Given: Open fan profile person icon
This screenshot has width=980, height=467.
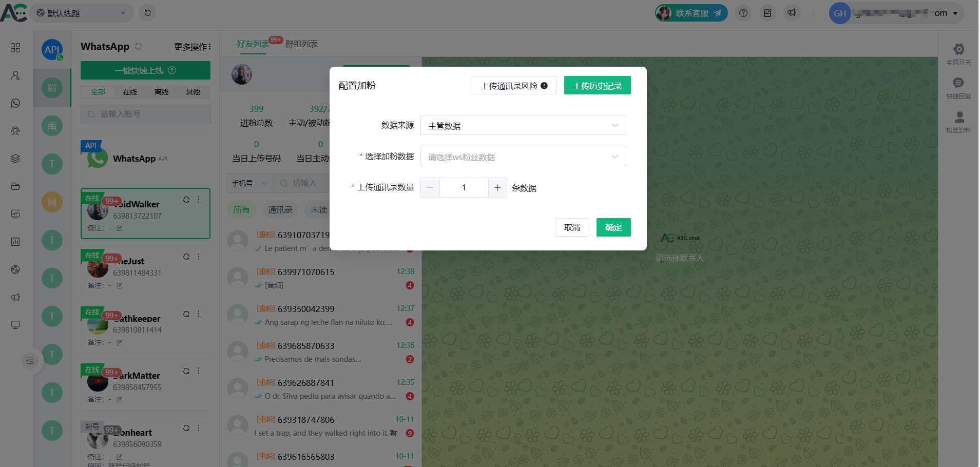Looking at the screenshot, I should pos(958,118).
